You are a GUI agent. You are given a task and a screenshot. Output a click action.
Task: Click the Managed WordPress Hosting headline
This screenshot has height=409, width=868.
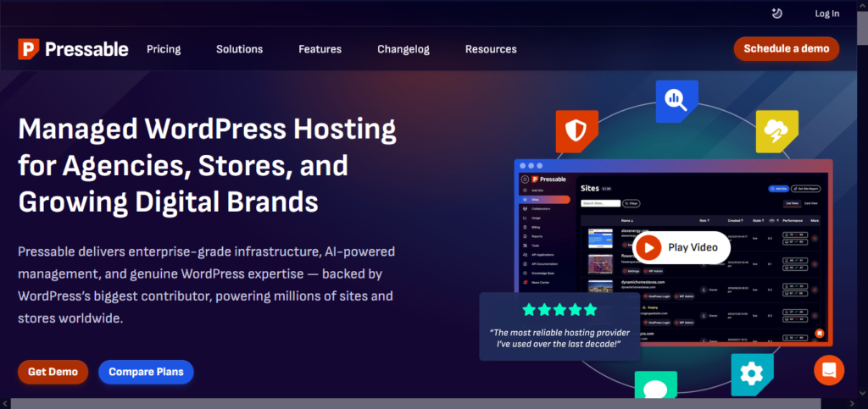click(x=207, y=166)
